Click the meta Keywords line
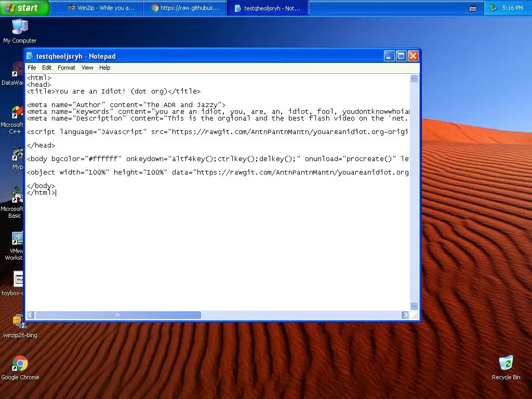This screenshot has height=399, width=532. tap(218, 112)
